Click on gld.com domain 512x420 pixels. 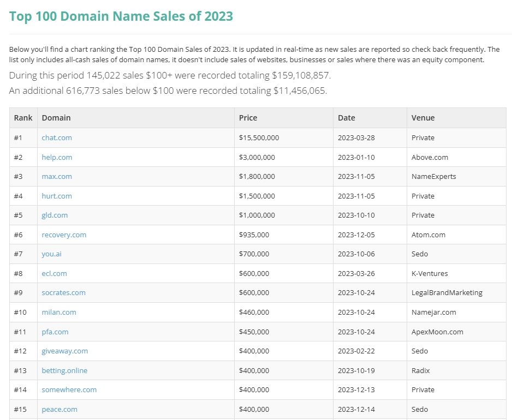[x=55, y=215]
